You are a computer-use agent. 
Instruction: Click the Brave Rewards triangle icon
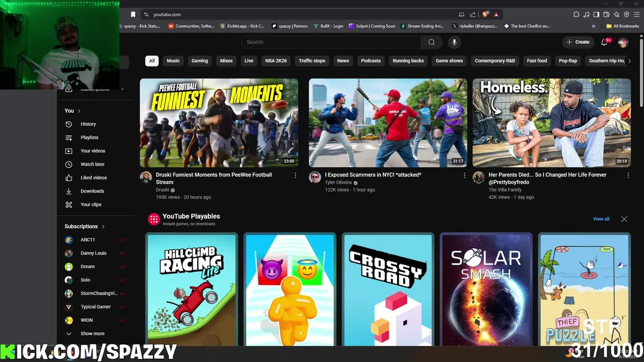pyautogui.click(x=496, y=15)
